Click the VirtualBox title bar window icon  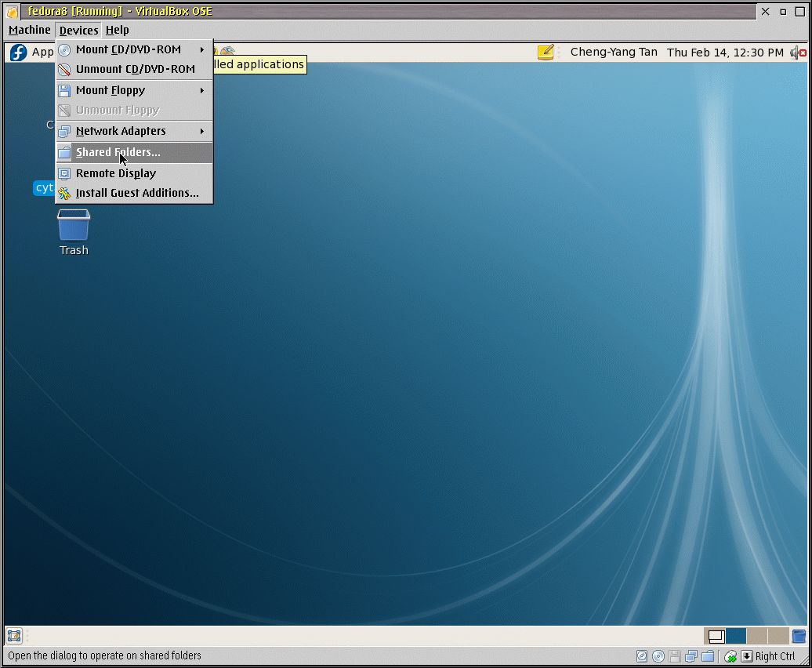(12, 12)
